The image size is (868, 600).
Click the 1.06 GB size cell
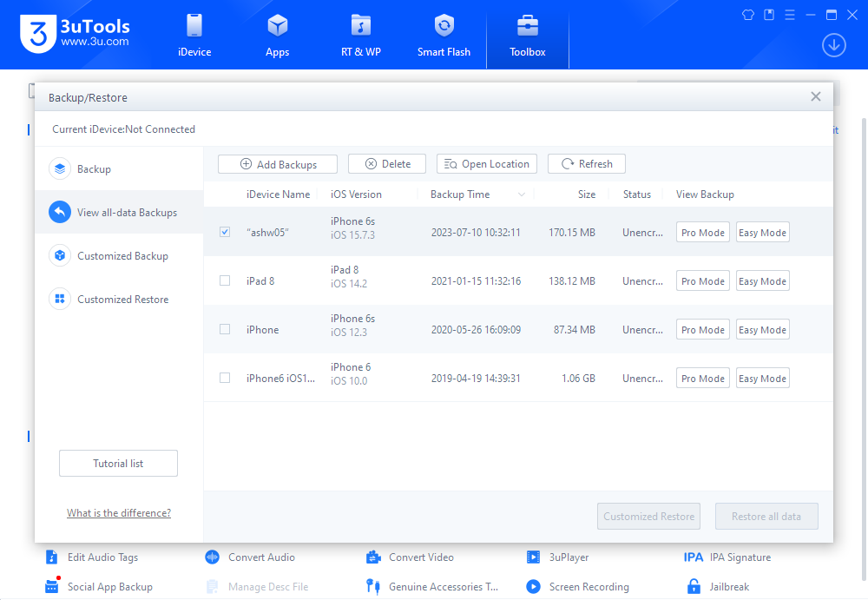(578, 379)
